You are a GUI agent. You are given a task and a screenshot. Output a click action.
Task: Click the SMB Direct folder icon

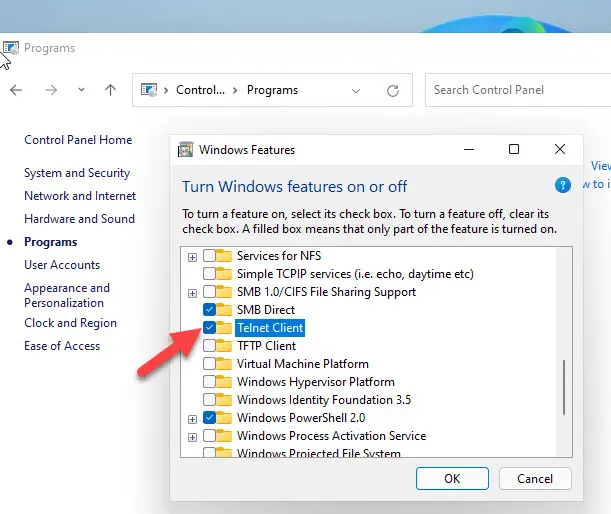click(224, 309)
